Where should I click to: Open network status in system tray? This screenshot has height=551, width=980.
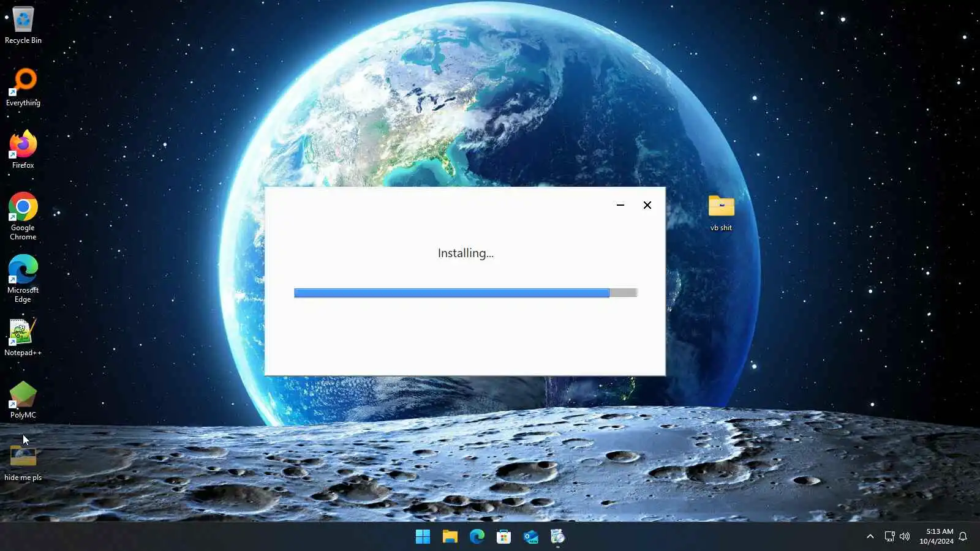click(889, 537)
